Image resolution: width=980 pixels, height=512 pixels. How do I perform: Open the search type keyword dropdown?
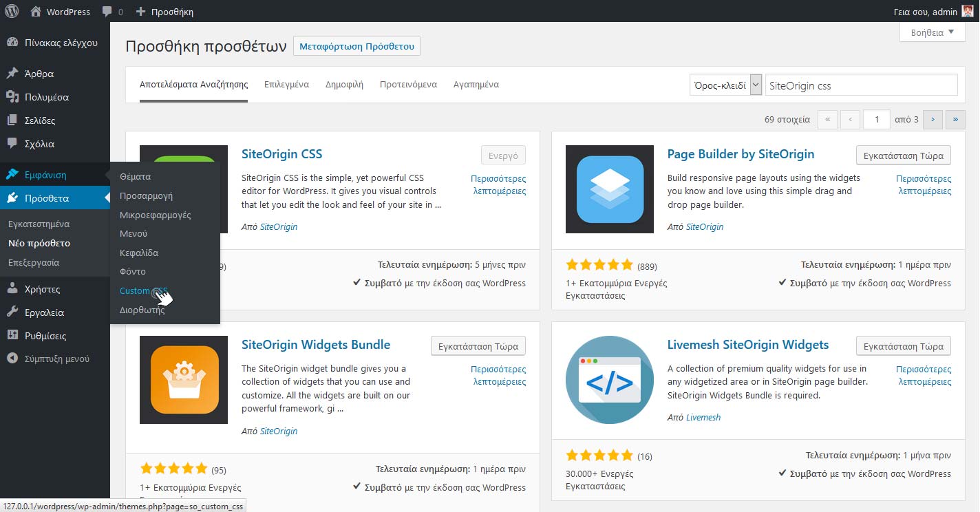point(725,85)
